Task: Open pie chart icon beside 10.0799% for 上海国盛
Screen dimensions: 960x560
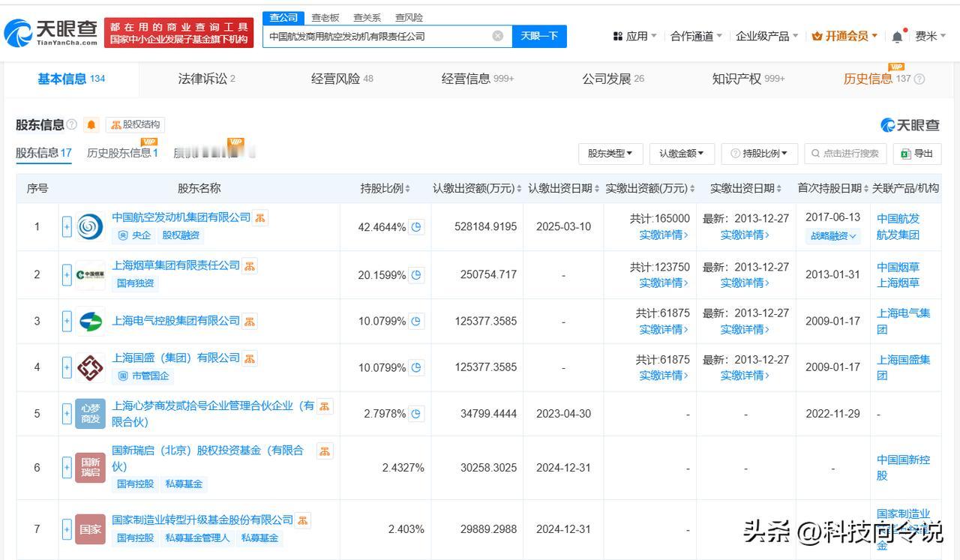Action: click(417, 367)
